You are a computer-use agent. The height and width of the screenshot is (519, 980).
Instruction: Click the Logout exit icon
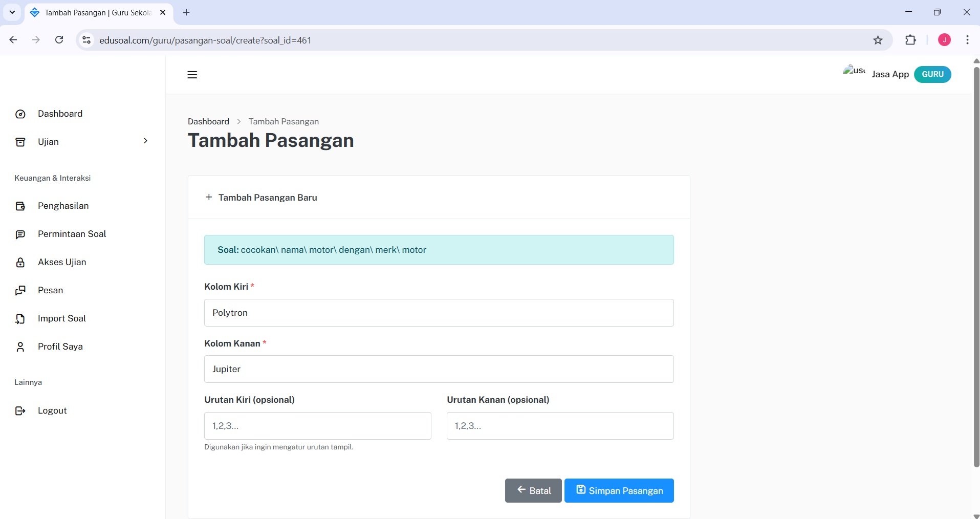pyautogui.click(x=20, y=410)
